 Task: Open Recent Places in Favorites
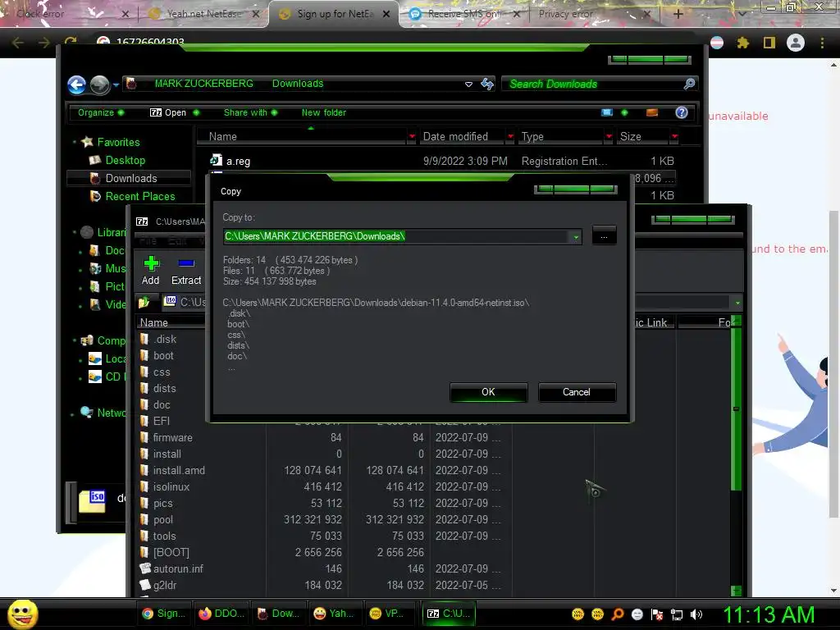(x=139, y=197)
